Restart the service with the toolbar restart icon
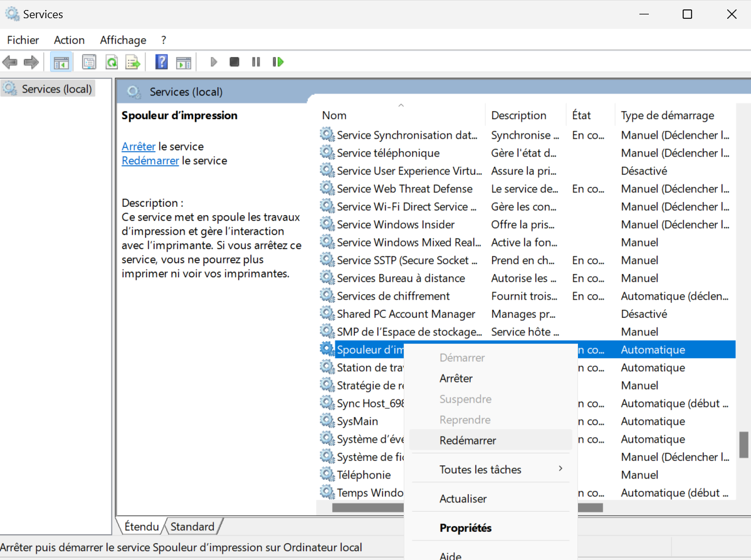The width and height of the screenshot is (751, 560). pos(278,62)
